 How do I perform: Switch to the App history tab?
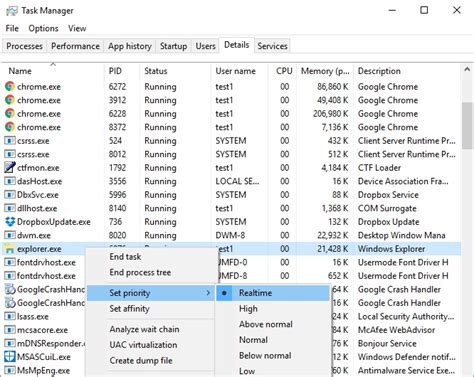tap(130, 46)
